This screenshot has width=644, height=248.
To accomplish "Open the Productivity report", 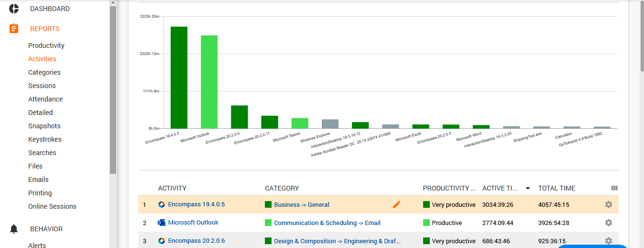I will click(x=46, y=45).
